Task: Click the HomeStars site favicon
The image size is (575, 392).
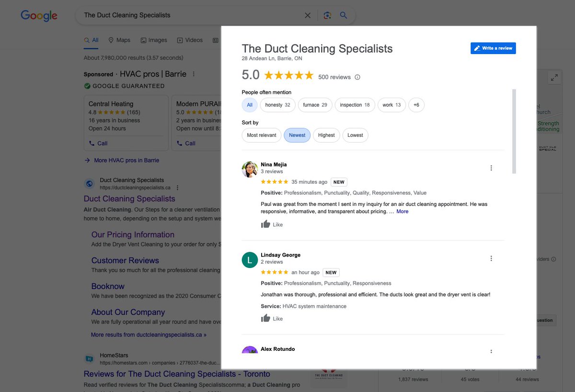Action: pos(89,358)
